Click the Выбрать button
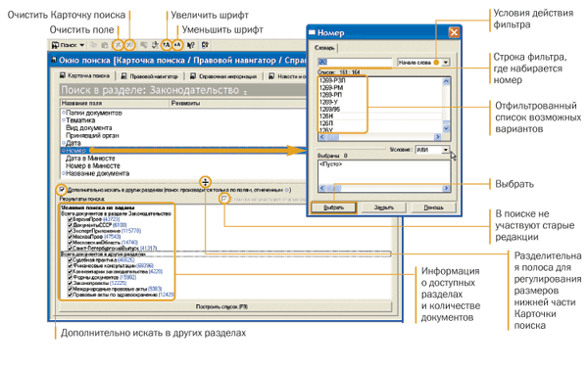The image size is (588, 368). click(333, 207)
